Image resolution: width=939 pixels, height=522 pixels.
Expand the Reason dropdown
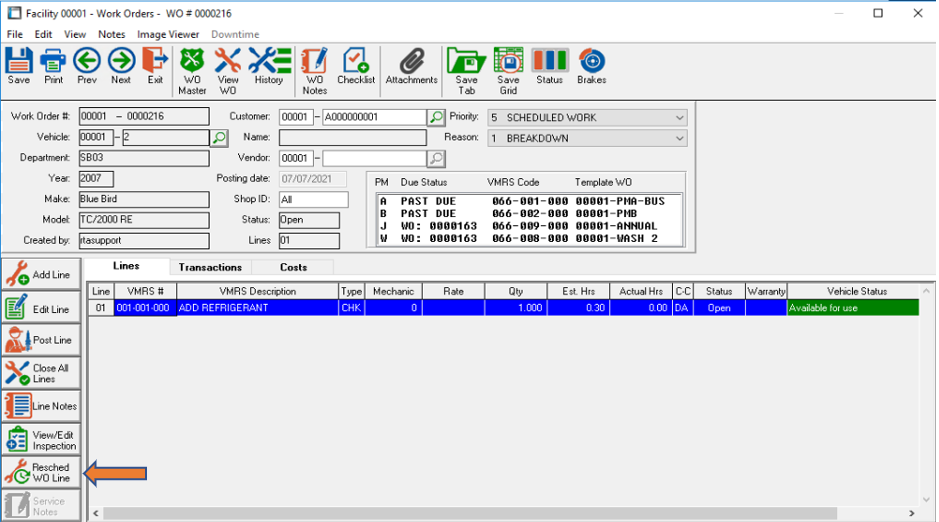click(679, 138)
